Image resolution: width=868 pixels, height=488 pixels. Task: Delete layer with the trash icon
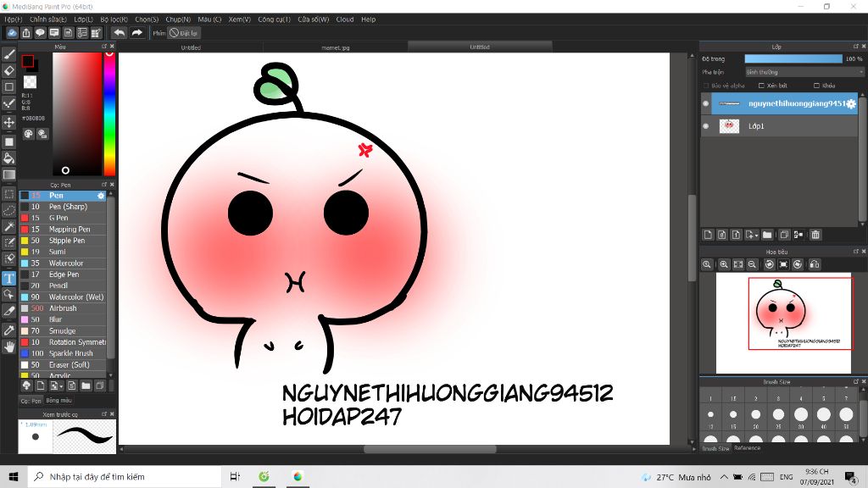click(x=815, y=235)
